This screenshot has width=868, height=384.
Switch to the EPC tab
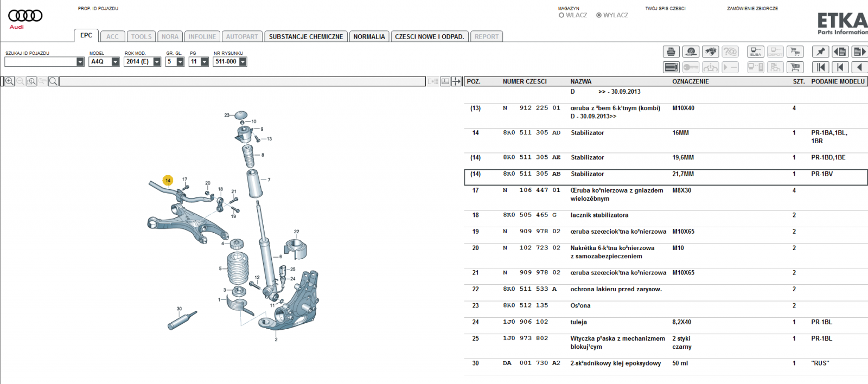point(86,36)
